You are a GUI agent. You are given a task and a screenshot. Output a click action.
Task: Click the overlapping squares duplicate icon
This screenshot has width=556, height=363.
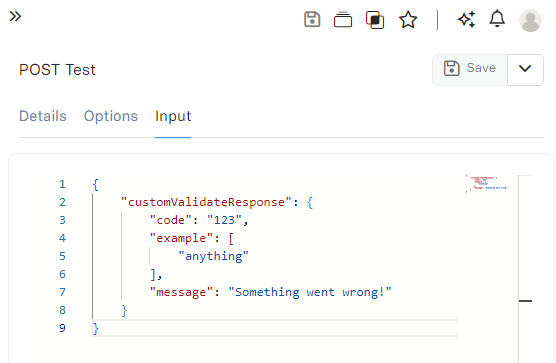pyautogui.click(x=375, y=19)
